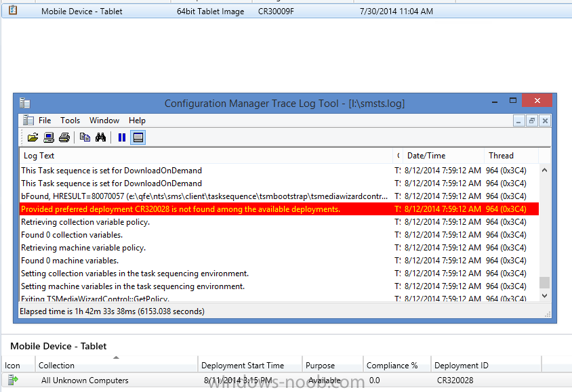Image resolution: width=572 pixels, height=392 pixels.
Task: Click the Purpose column header
Action: tap(333, 366)
